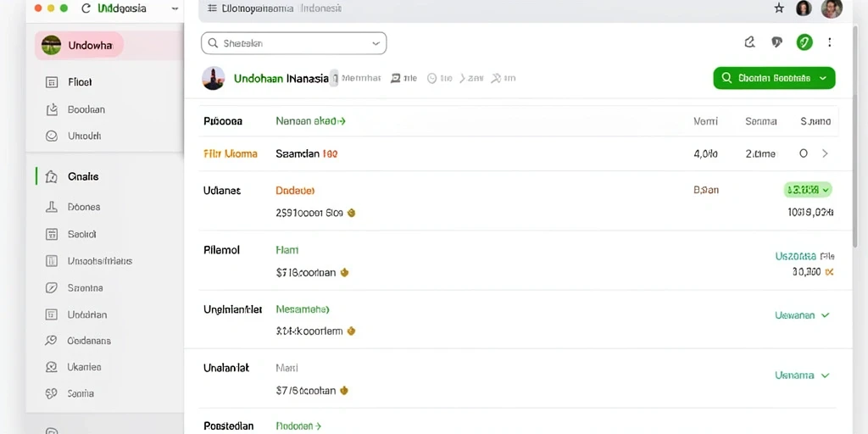Click the Saamdan 100 entry
Viewport: 868px width, 434px height.
tap(307, 153)
